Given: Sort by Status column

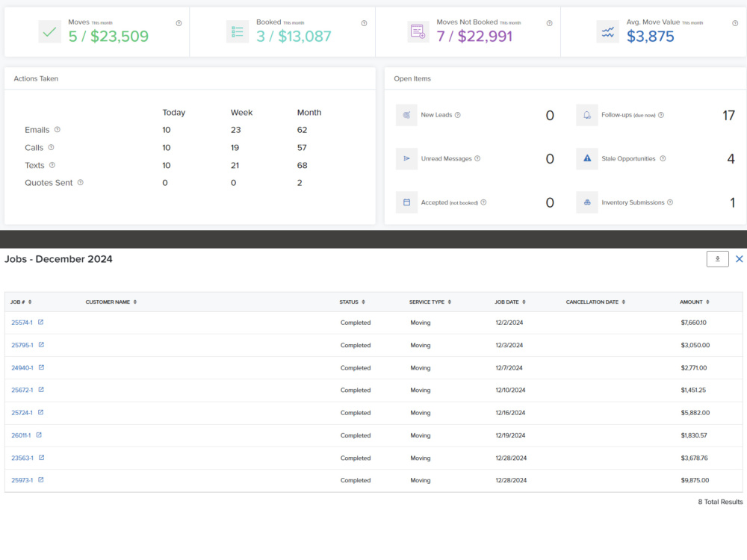Looking at the screenshot, I should 352,302.
